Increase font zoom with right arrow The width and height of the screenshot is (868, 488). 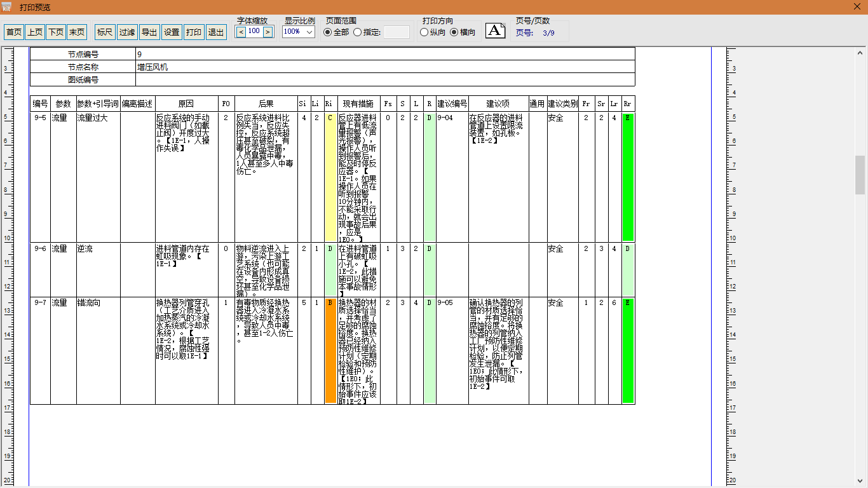268,31
